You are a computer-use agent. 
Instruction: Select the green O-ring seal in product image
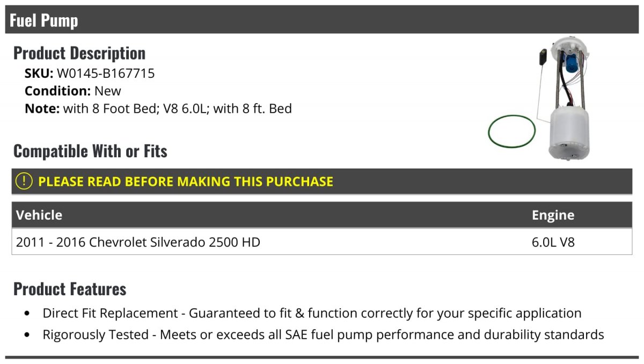point(512,130)
